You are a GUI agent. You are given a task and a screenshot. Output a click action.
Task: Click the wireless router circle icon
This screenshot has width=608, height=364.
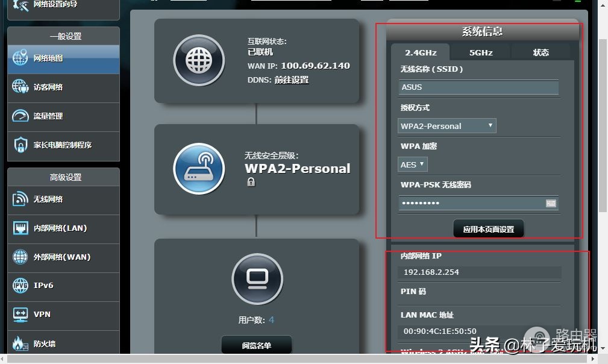point(199,169)
